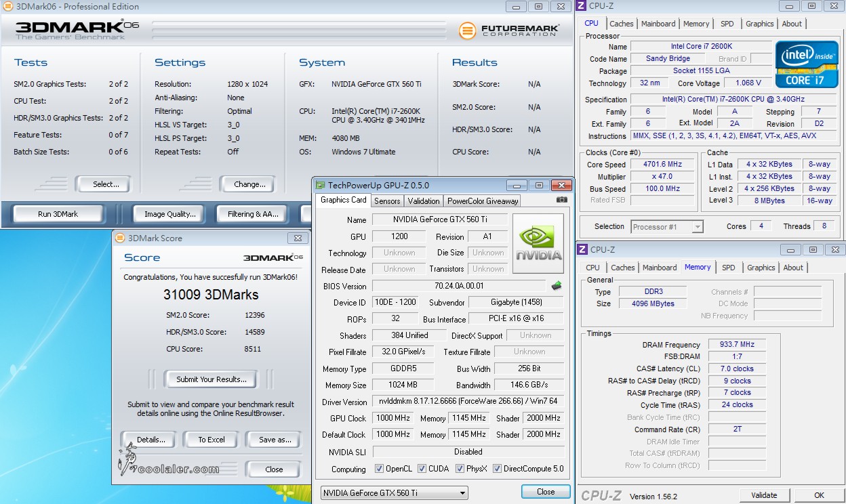This screenshot has width=846, height=504.
Task: Click the BIOS Version field 70.24.0A.00.01
Action: pos(459,286)
